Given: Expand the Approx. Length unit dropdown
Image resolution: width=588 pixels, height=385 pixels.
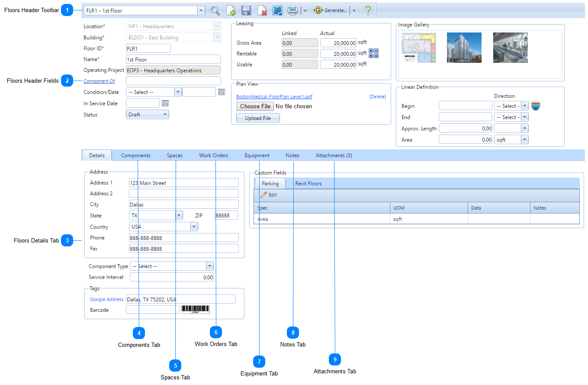Looking at the screenshot, I should pyautogui.click(x=525, y=128).
